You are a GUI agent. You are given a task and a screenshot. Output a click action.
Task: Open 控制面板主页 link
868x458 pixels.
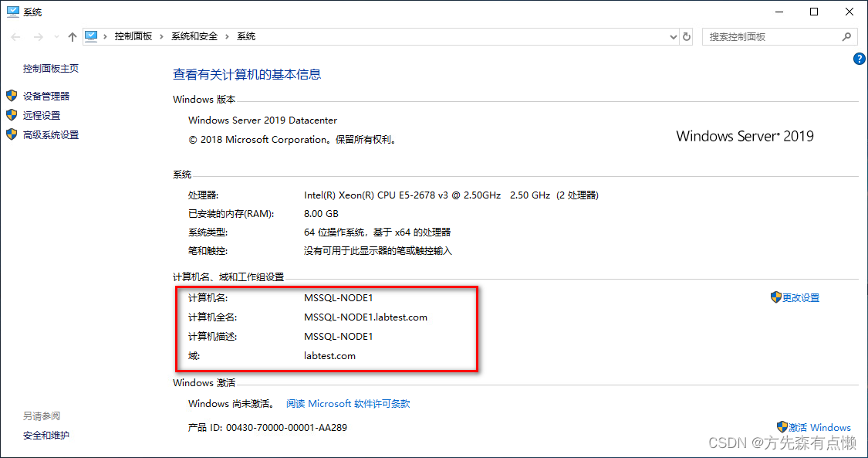51,68
